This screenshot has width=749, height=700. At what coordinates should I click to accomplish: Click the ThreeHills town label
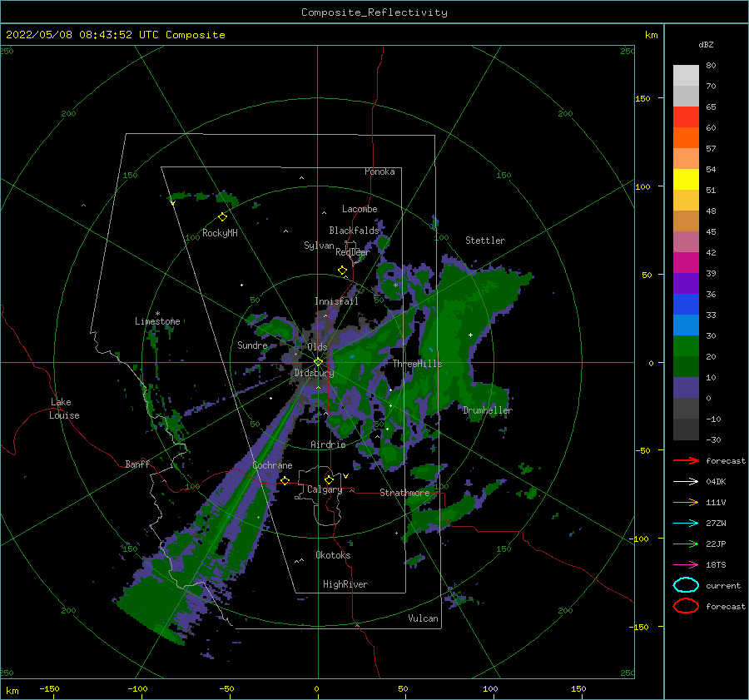pyautogui.click(x=417, y=364)
